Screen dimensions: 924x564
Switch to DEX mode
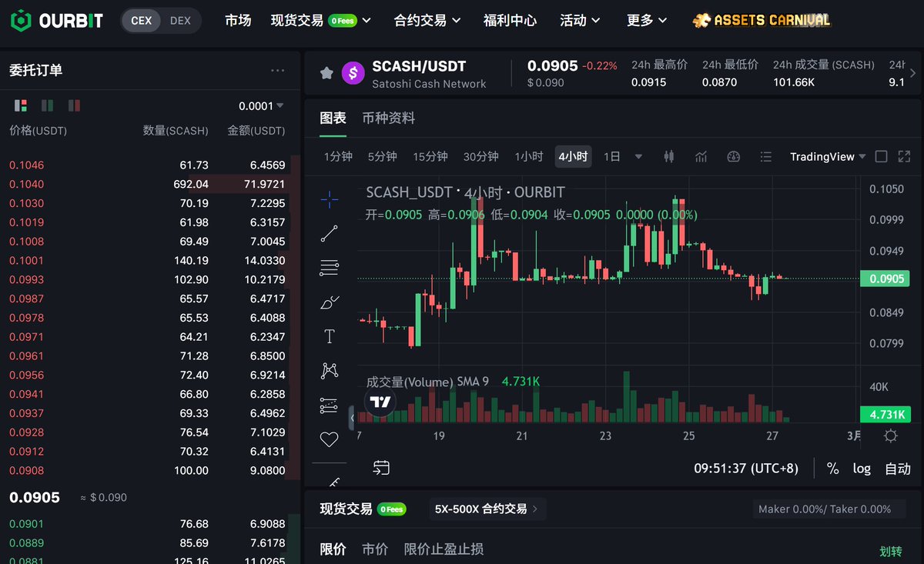(x=180, y=21)
